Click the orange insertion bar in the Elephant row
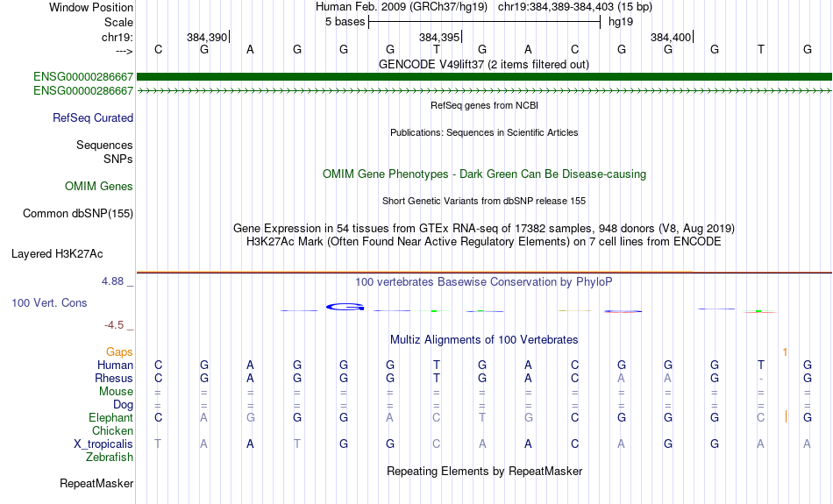Image resolution: width=833 pixels, height=504 pixels. (x=786, y=417)
